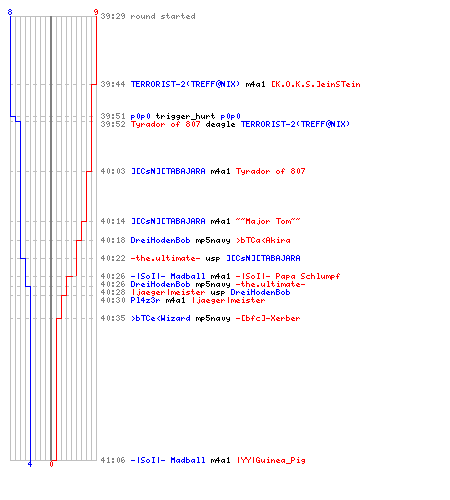This screenshot has height=500, width=450.
Task: Select '-|SoI|- Papa Schlumpf' victim name
Action: 288,276
